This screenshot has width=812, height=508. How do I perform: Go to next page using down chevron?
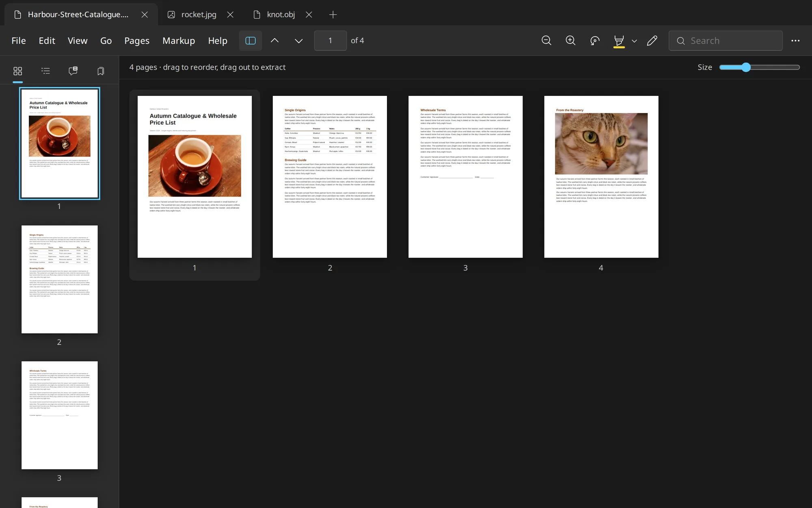(x=299, y=41)
